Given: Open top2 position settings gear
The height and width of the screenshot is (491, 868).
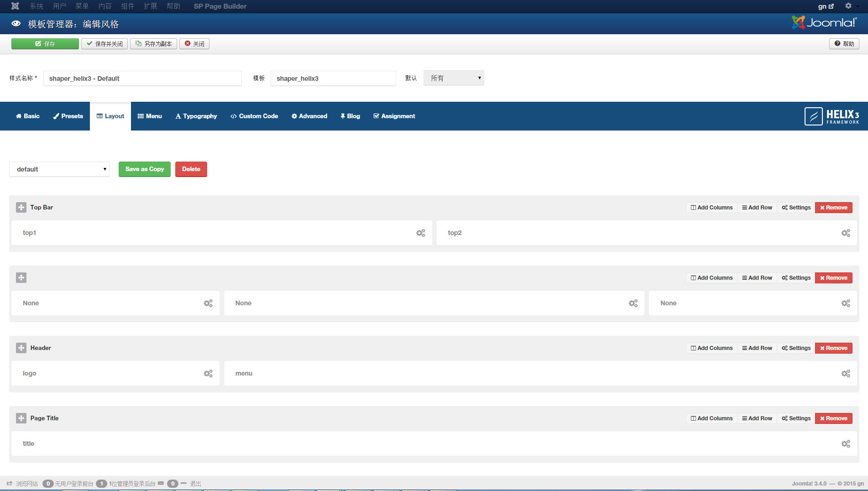Looking at the screenshot, I should [846, 233].
